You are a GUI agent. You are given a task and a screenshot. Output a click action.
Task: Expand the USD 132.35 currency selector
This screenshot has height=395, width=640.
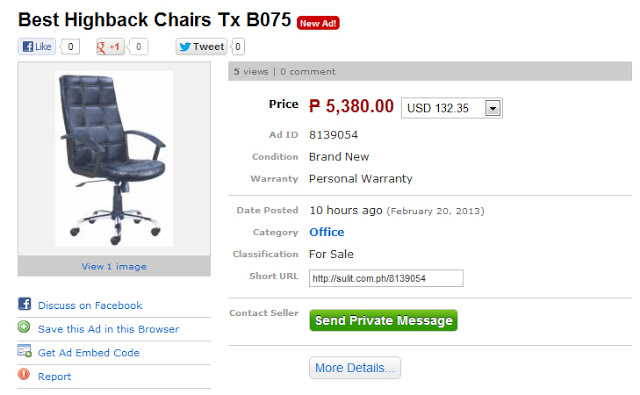pyautogui.click(x=452, y=108)
